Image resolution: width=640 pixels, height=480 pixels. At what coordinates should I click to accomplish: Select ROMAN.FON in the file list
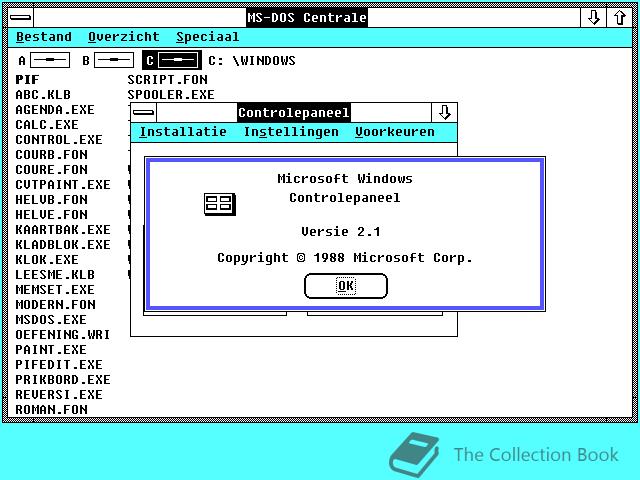[51, 409]
